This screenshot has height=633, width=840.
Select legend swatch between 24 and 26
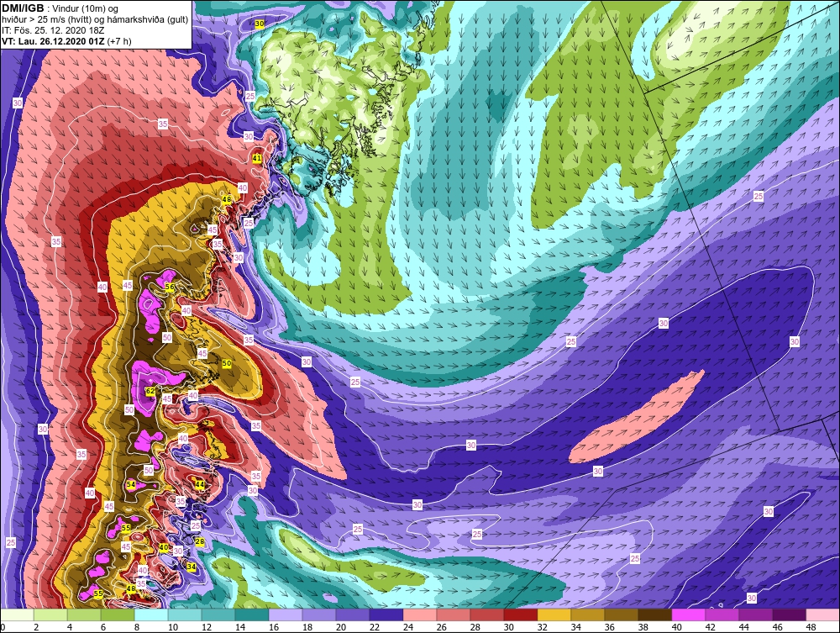[x=420, y=615]
